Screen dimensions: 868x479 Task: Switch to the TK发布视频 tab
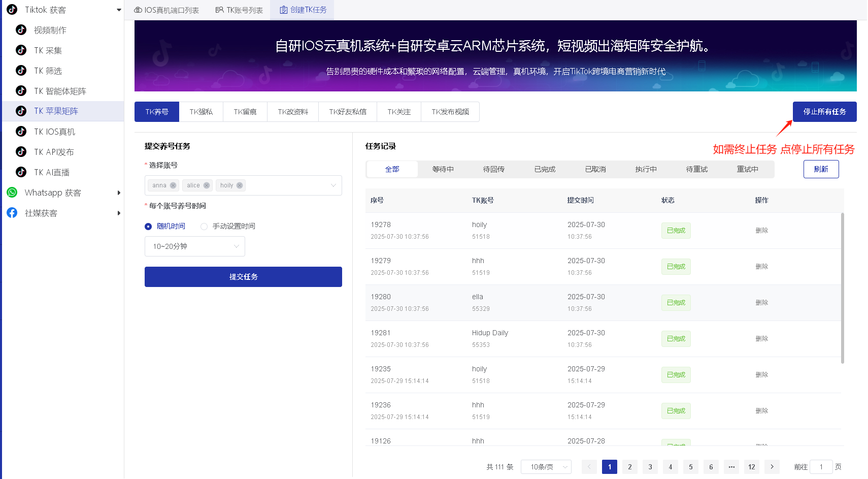coord(450,112)
